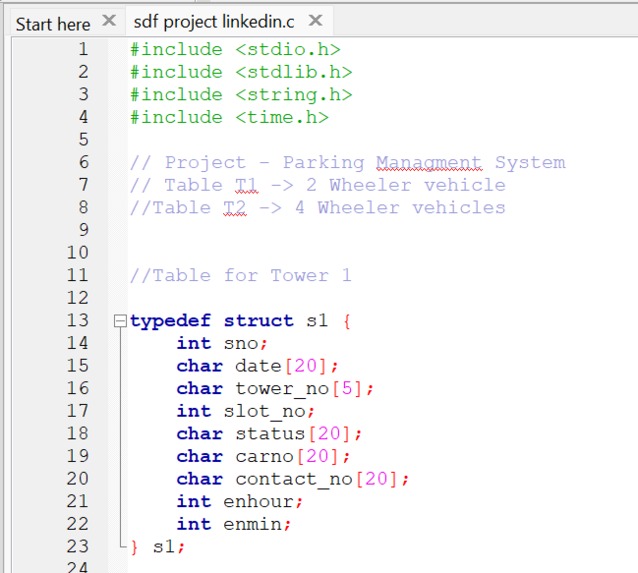
Task: Click the underlined T2 in the comment
Action: click(235, 208)
